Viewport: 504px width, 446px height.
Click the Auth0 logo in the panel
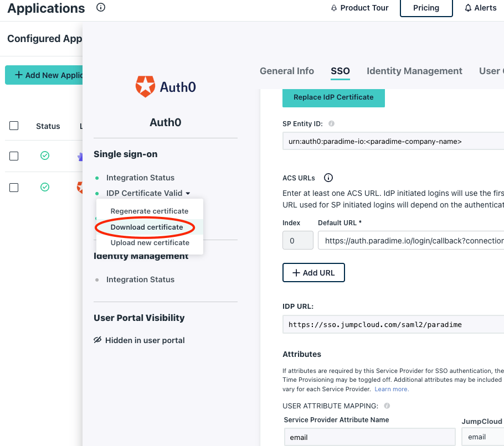[165, 87]
